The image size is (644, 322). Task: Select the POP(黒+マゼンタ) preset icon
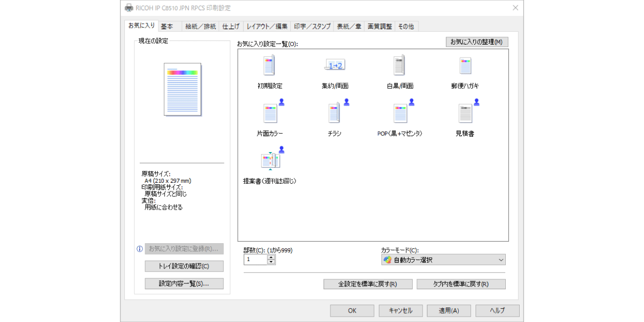pyautogui.click(x=399, y=113)
